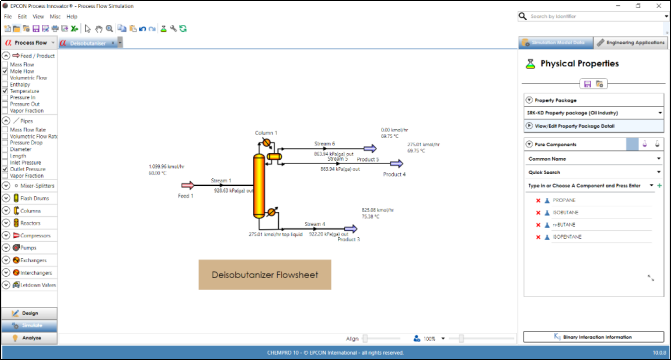672x361 pixels.
Task: Uncheck the Temperature checkbox
Action: pyautogui.click(x=5, y=91)
